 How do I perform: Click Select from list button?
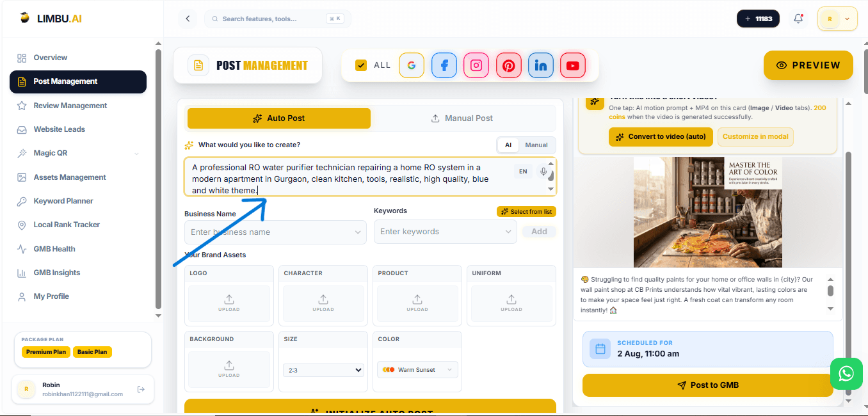click(x=526, y=212)
